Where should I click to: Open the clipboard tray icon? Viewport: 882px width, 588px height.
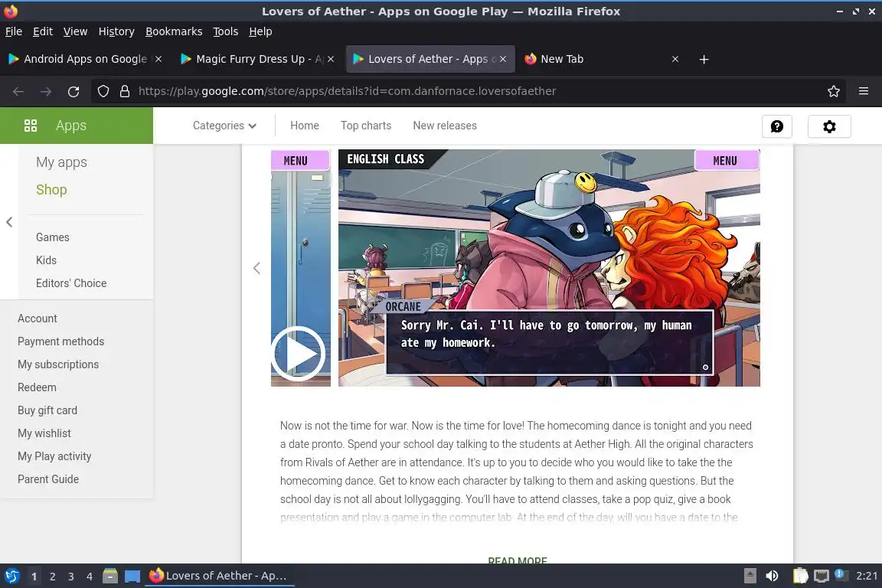(800, 576)
